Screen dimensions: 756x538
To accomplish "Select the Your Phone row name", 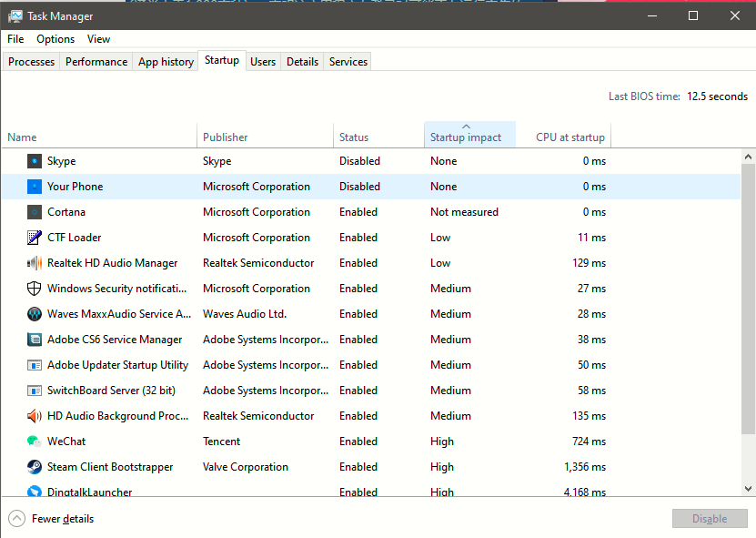I will 76,187.
